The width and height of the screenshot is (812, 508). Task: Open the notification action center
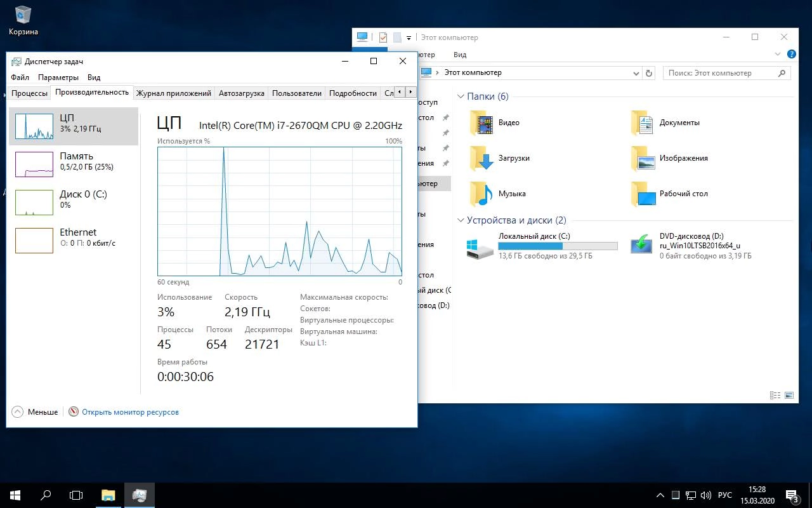coord(792,495)
